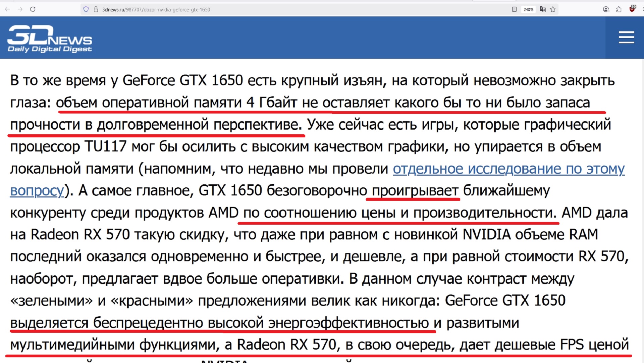Viewport: 644px width, 363px height.
Task: Open the browser application menu at far right
Action: click(x=643, y=9)
